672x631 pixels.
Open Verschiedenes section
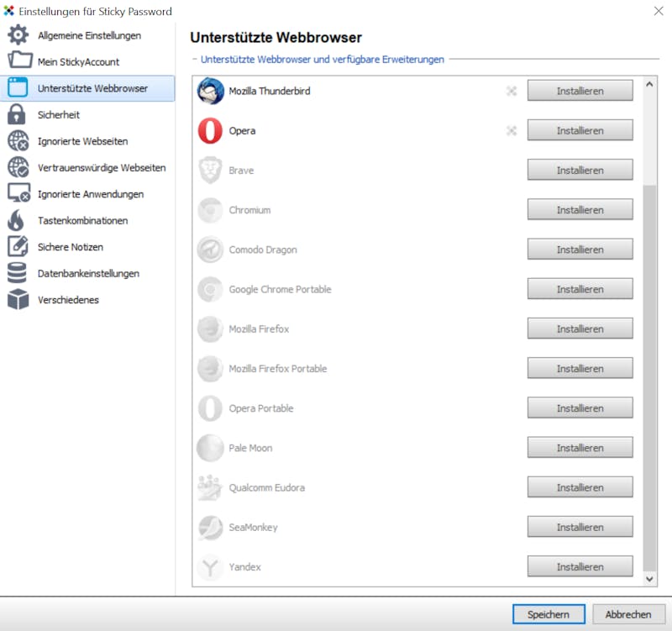(x=87, y=300)
